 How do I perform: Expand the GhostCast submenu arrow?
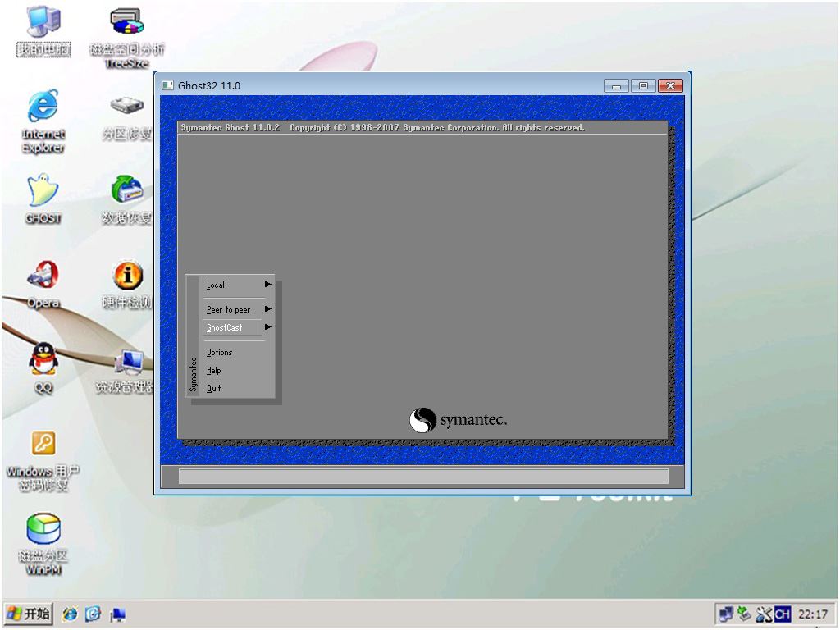pos(268,326)
